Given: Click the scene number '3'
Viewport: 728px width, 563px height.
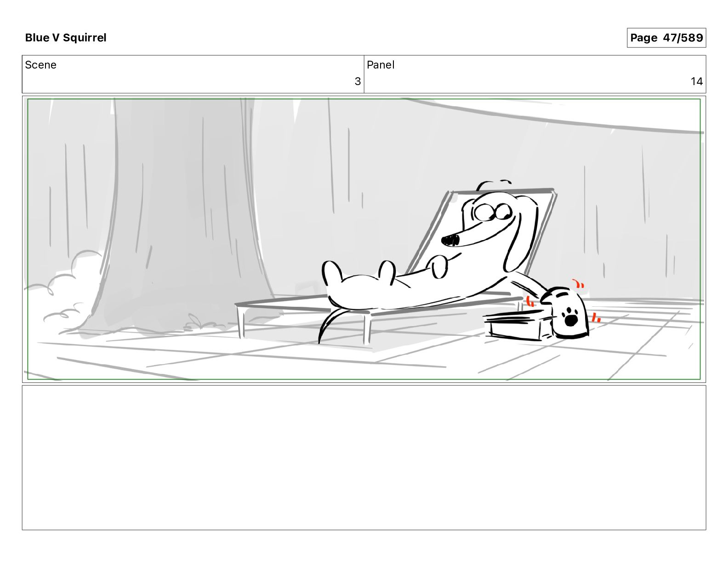Looking at the screenshot, I should pos(358,81).
